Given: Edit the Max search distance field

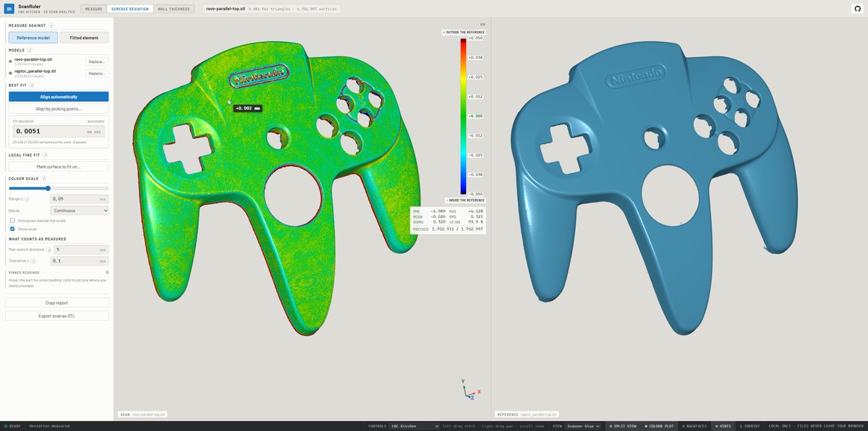Looking at the screenshot, I should [x=80, y=249].
